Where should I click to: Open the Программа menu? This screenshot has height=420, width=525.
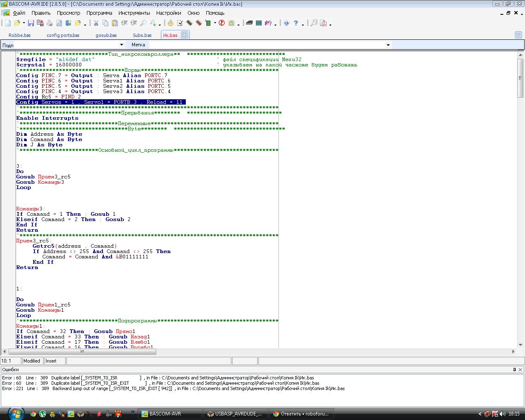[99, 13]
